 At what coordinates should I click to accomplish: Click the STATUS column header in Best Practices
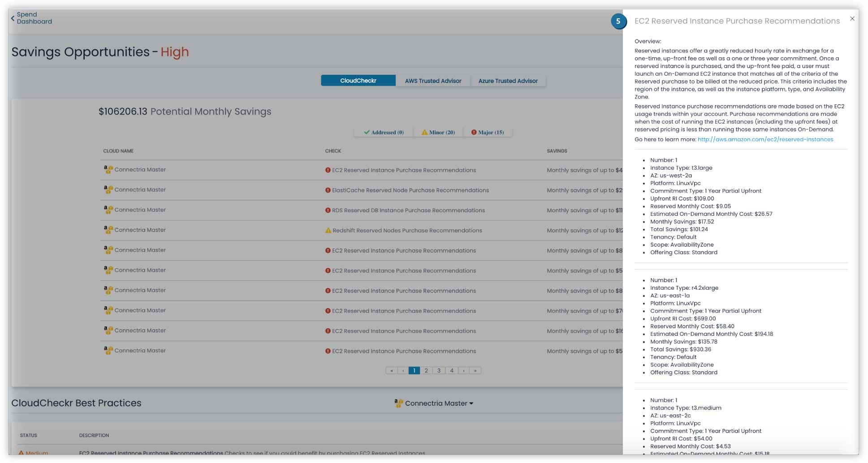[x=28, y=435]
